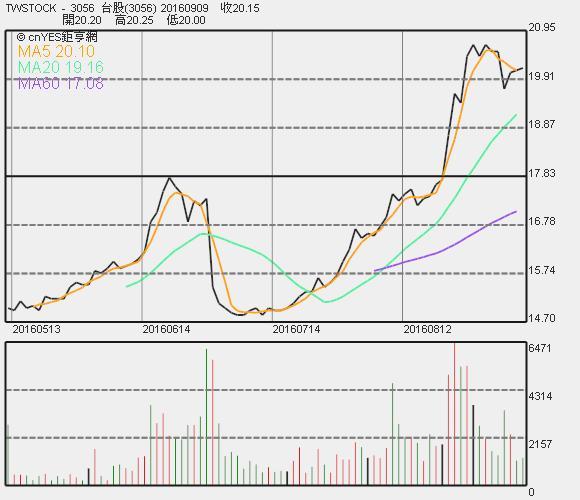Screen dimensions: 580x500
Task: Click the 6471 volume axis label
Action: (540, 348)
